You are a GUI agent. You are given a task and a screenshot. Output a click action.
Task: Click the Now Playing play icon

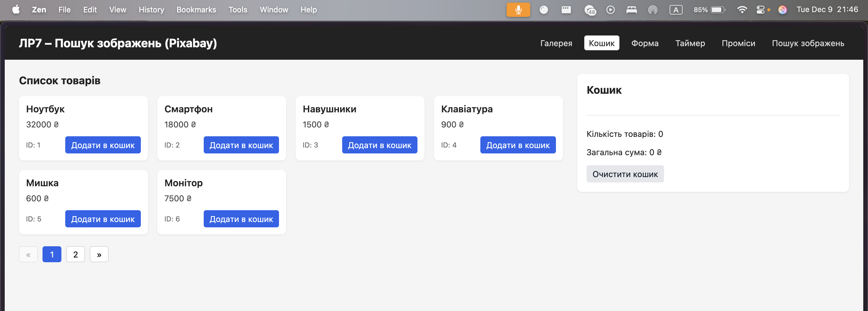pyautogui.click(x=611, y=9)
